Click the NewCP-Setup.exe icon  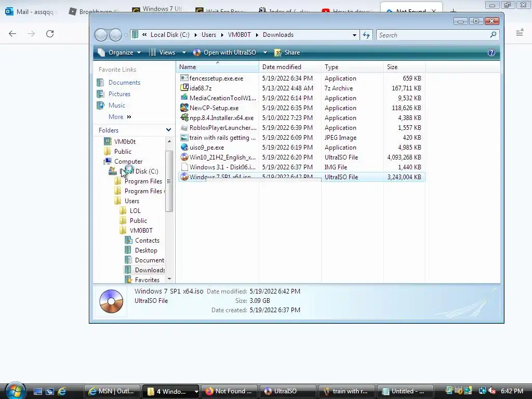coord(184,108)
